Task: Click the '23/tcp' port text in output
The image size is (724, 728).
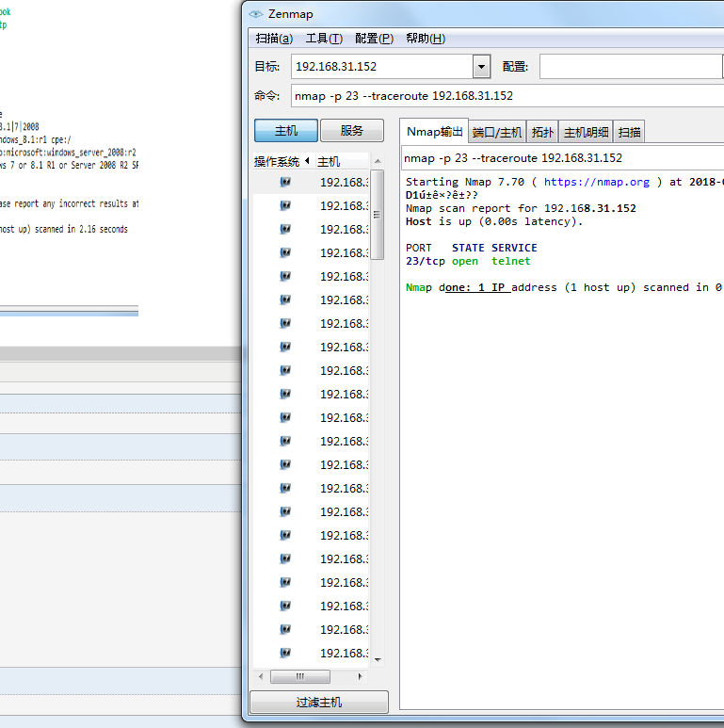Action: tap(426, 261)
